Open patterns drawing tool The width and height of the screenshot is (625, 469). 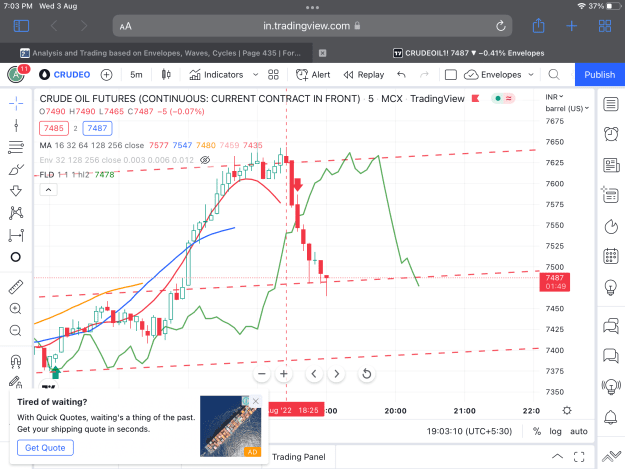coord(16,213)
